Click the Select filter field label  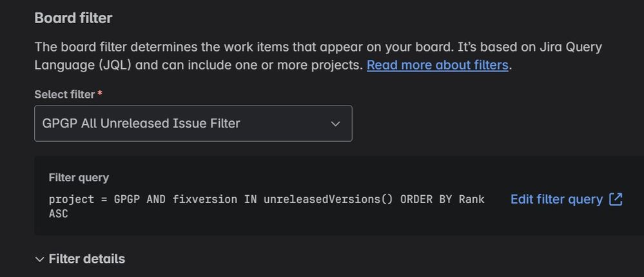[x=64, y=95]
